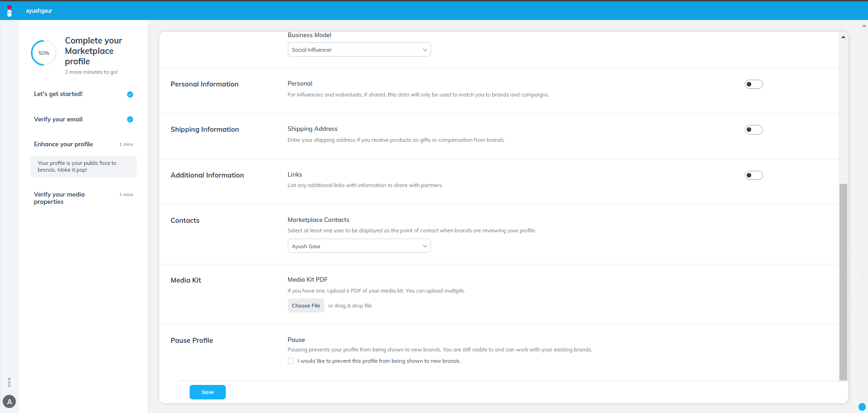Check the prevent profile being shown checkbox
868x413 pixels.
click(x=291, y=361)
